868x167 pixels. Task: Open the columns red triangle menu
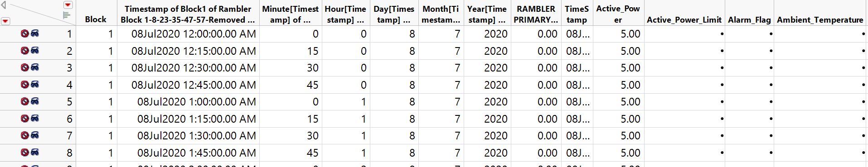click(x=68, y=5)
